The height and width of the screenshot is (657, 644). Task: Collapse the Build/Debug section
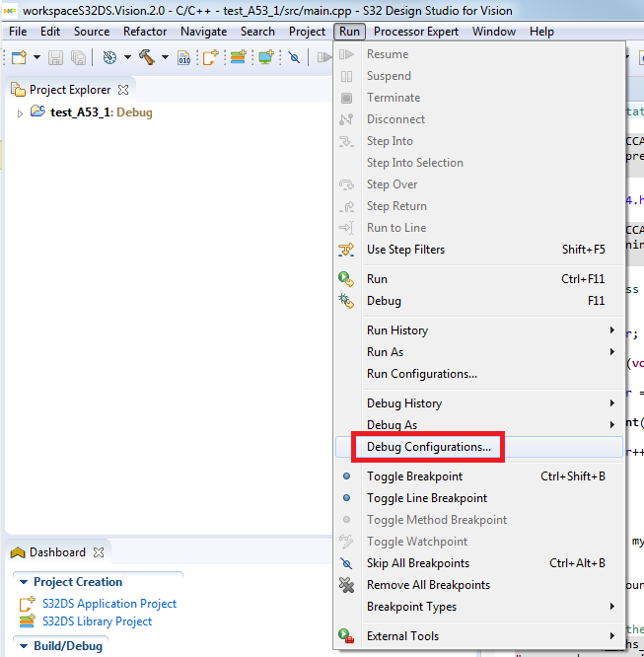click(x=24, y=646)
